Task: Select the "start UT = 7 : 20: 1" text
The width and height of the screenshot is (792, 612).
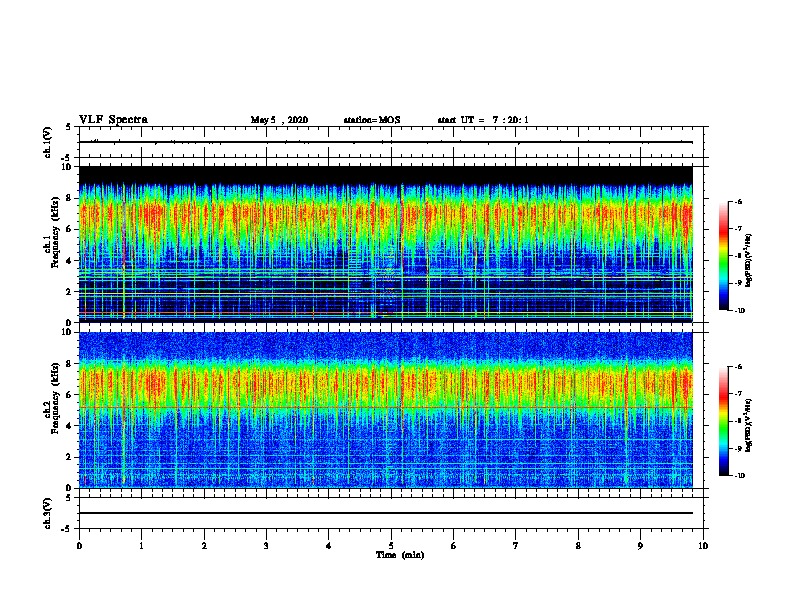Action: [x=483, y=120]
